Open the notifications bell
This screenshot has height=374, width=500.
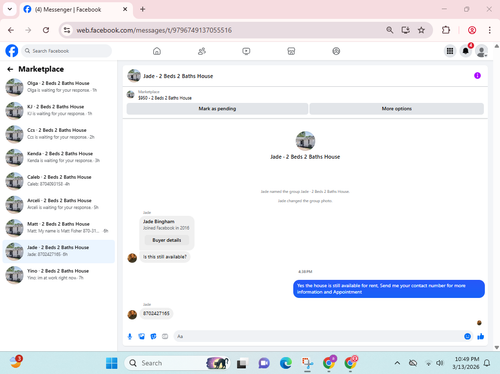point(466,51)
